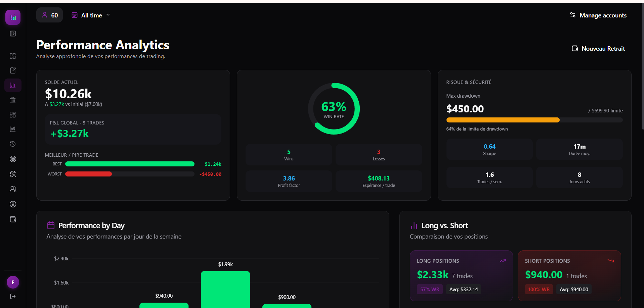644x308 pixels.
Task: Click the $900.00 bar in Performance by Day
Action: pos(287,306)
